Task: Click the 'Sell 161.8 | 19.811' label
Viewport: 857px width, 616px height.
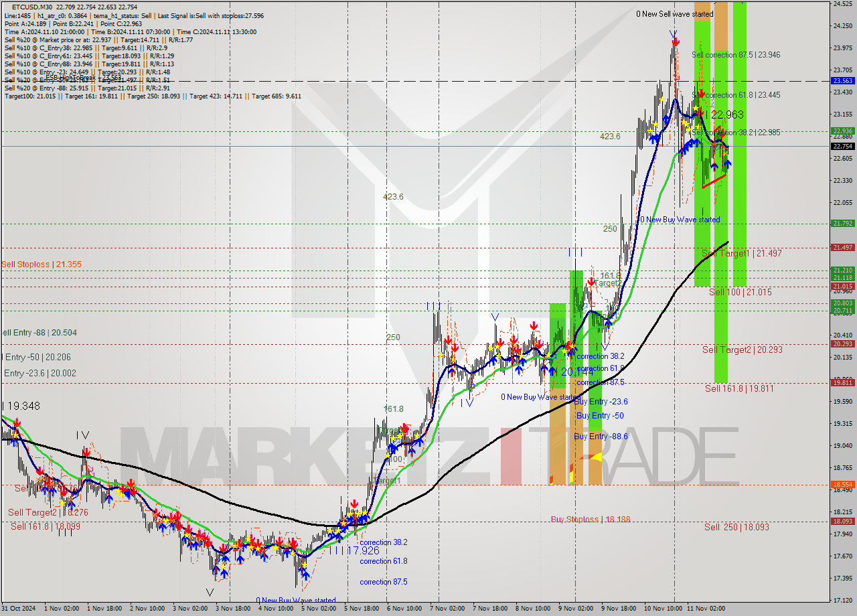Action: point(739,388)
